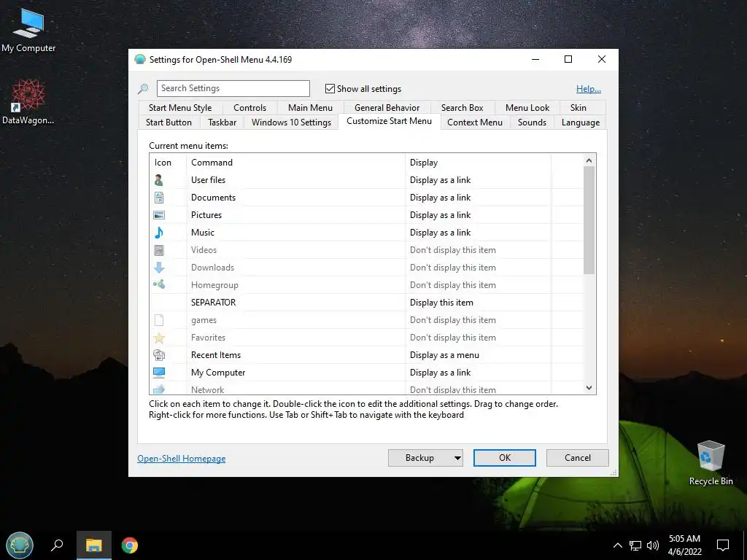Open the Main Menu tab
This screenshot has height=560, width=747.
(x=310, y=108)
